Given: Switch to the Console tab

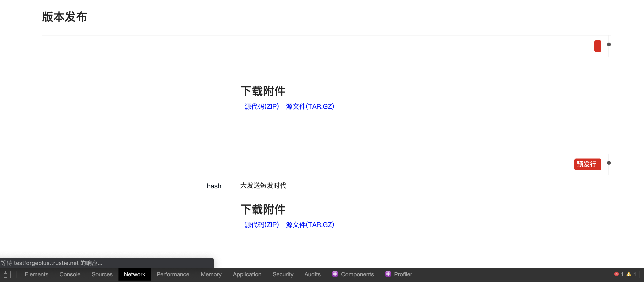Looking at the screenshot, I should [70, 274].
